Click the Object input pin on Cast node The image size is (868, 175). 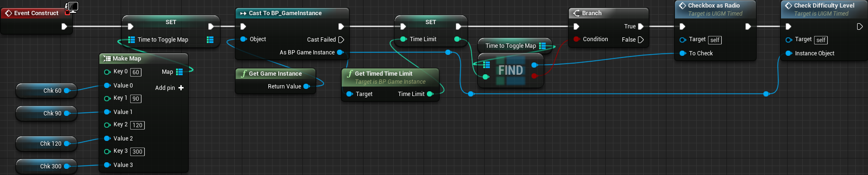click(243, 39)
